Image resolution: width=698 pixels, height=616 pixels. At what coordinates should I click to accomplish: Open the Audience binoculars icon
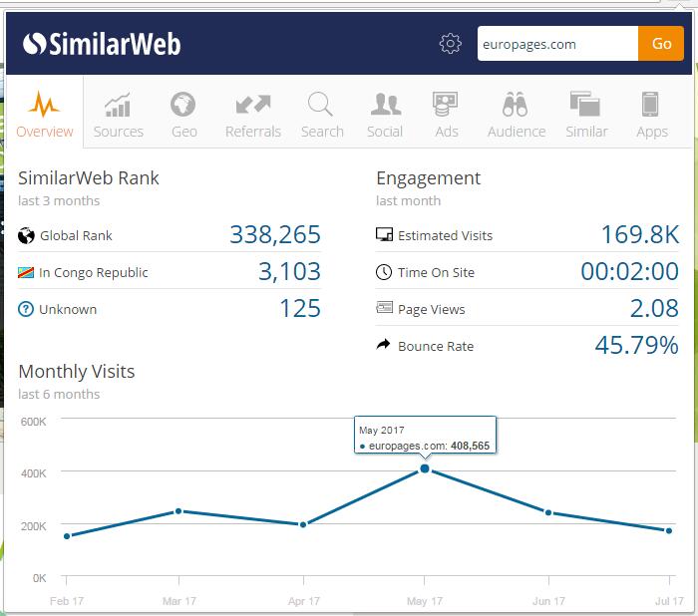click(x=516, y=105)
